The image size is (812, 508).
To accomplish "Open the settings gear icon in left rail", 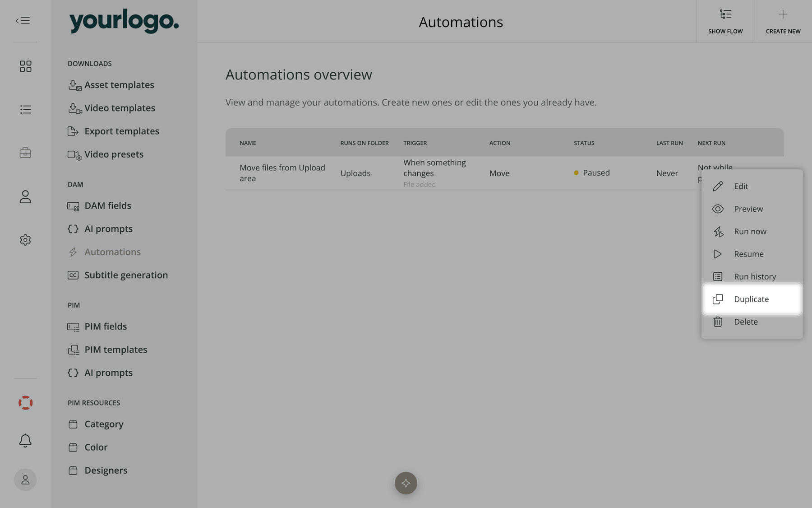I will pos(25,240).
